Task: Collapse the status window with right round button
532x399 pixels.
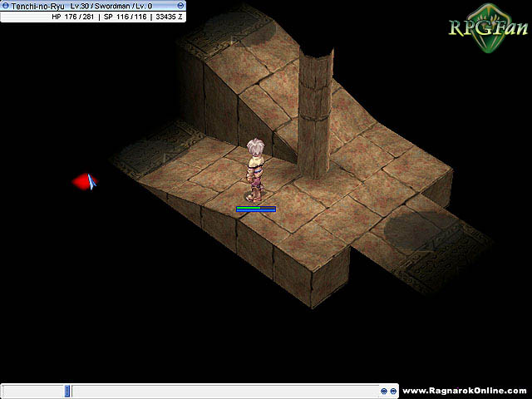Action: click(180, 6)
